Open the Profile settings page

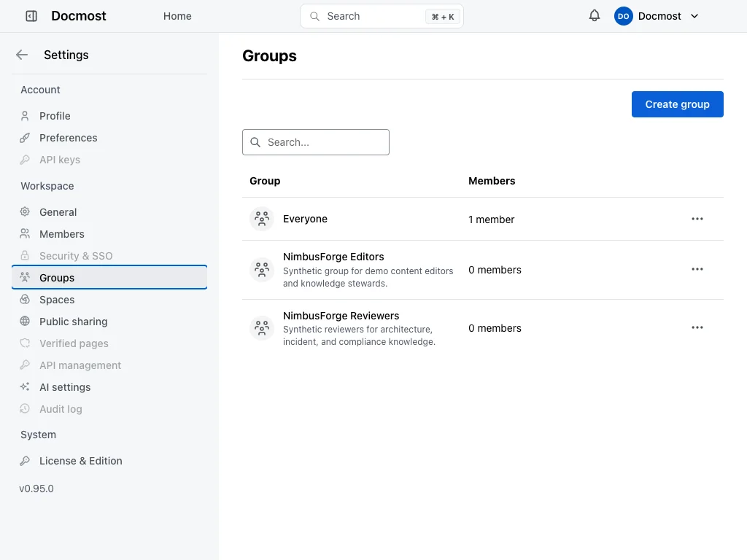(109, 116)
